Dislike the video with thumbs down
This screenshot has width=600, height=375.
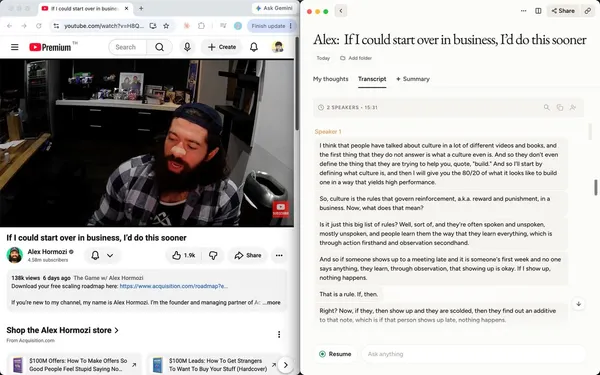pos(213,255)
